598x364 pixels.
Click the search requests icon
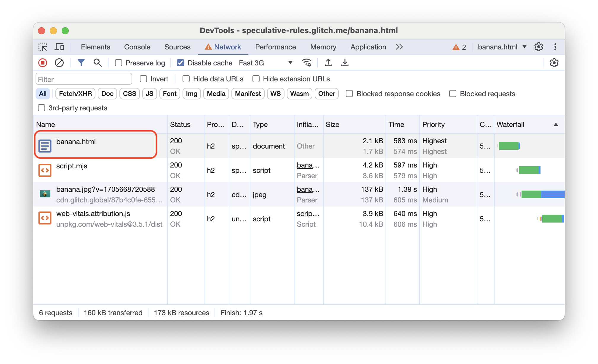coord(97,63)
